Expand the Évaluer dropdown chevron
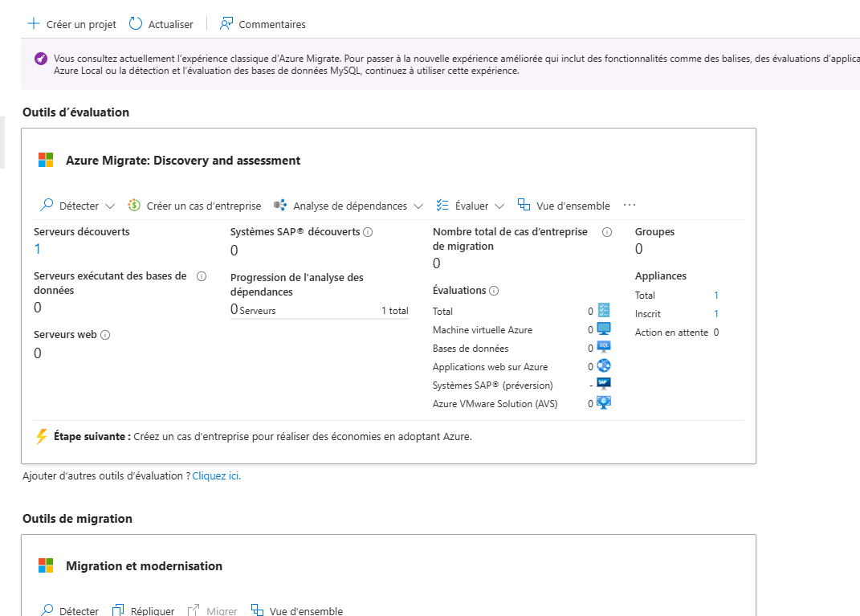860x616 pixels. (x=499, y=206)
